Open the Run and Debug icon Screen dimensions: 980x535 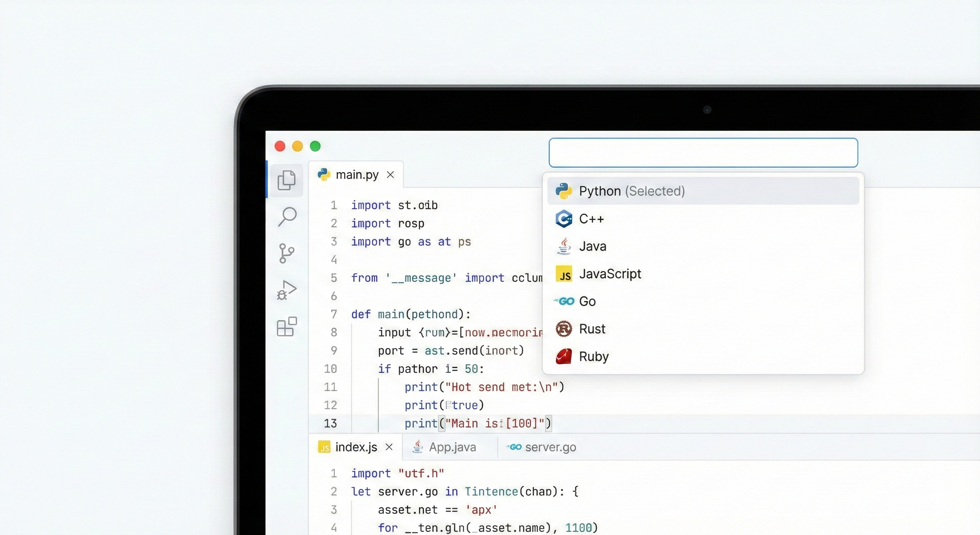286,290
